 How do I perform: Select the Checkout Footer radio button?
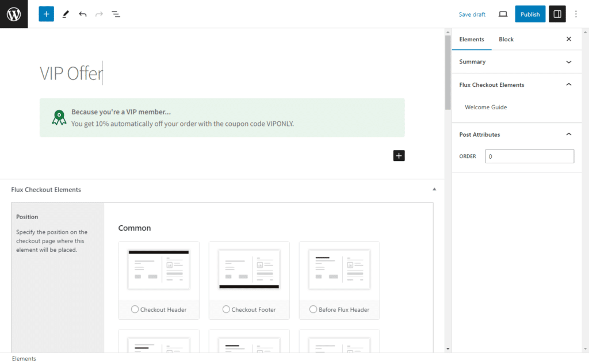(226, 309)
